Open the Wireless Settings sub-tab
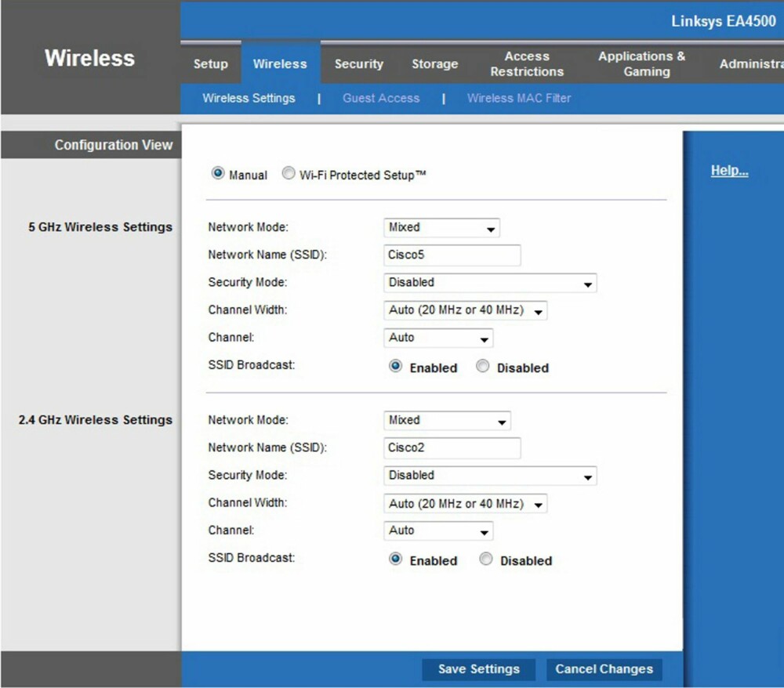This screenshot has height=688, width=784. point(249,99)
